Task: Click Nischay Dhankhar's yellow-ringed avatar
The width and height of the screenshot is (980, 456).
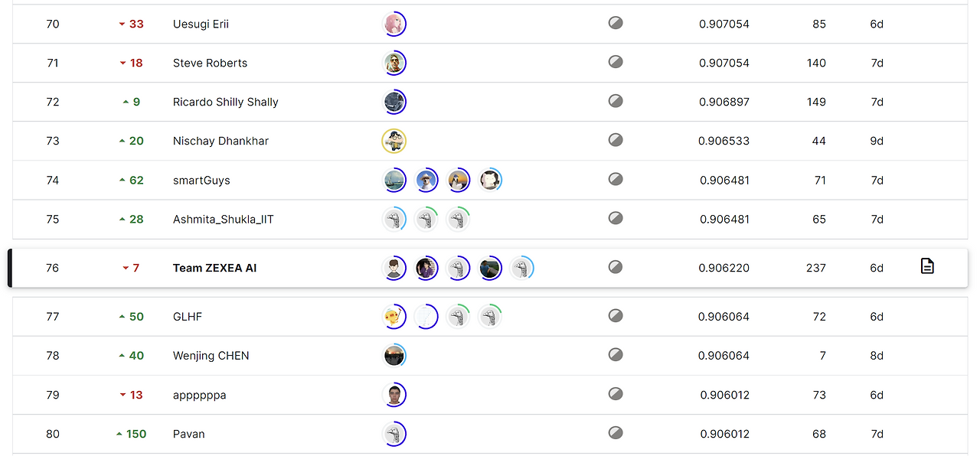Action: 394,141
